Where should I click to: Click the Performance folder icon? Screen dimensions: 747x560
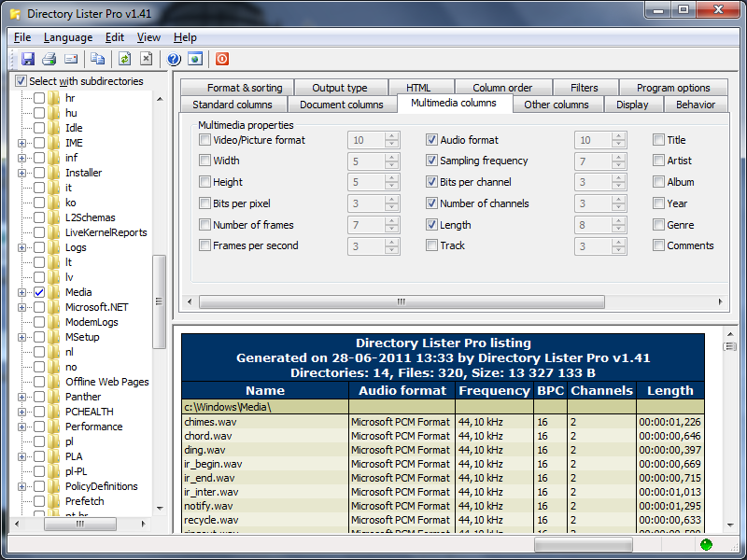[53, 427]
